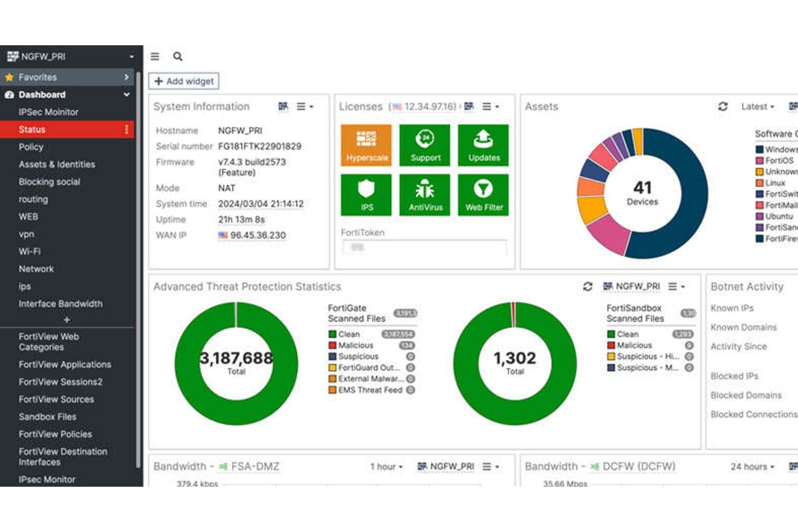This screenshot has width=798, height=532.
Task: Select the Status dashboard item
Action: (67, 129)
